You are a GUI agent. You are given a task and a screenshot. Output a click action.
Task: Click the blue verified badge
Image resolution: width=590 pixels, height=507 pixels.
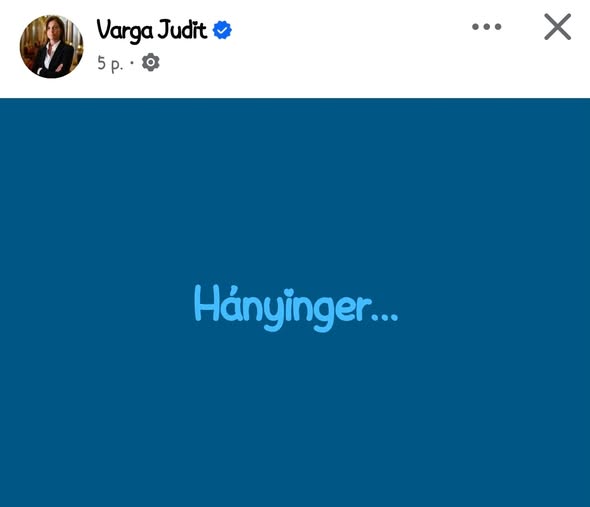[x=222, y=30]
